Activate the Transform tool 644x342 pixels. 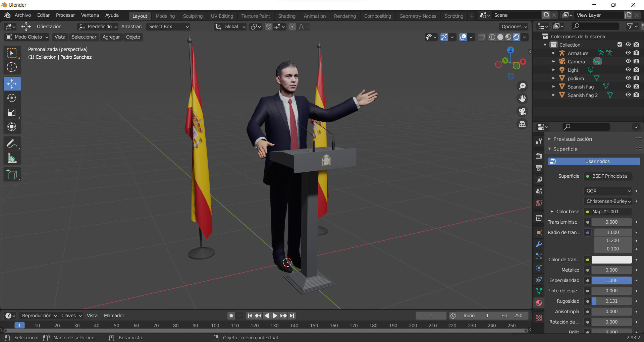pos(12,127)
